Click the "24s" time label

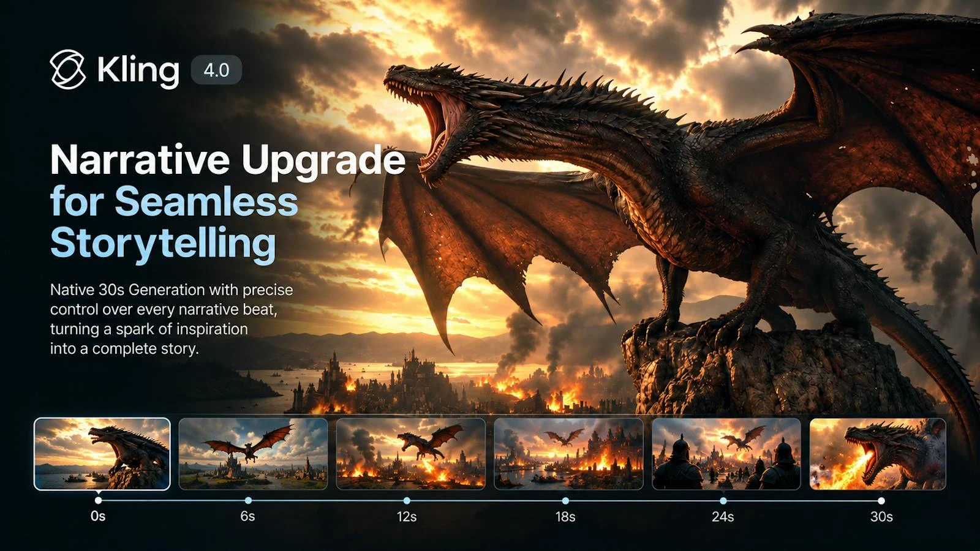pos(723,517)
